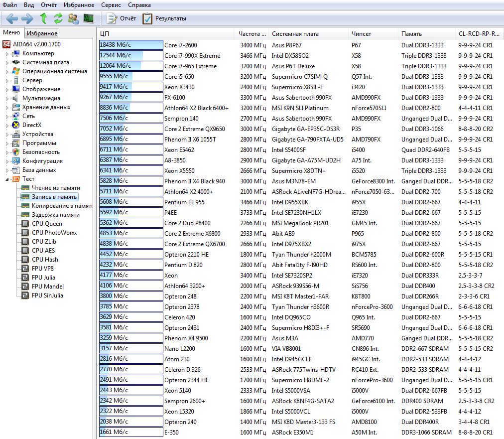The width and height of the screenshot is (504, 439).
Task: Switch to the Избранное sidebar tab
Action: (x=42, y=33)
